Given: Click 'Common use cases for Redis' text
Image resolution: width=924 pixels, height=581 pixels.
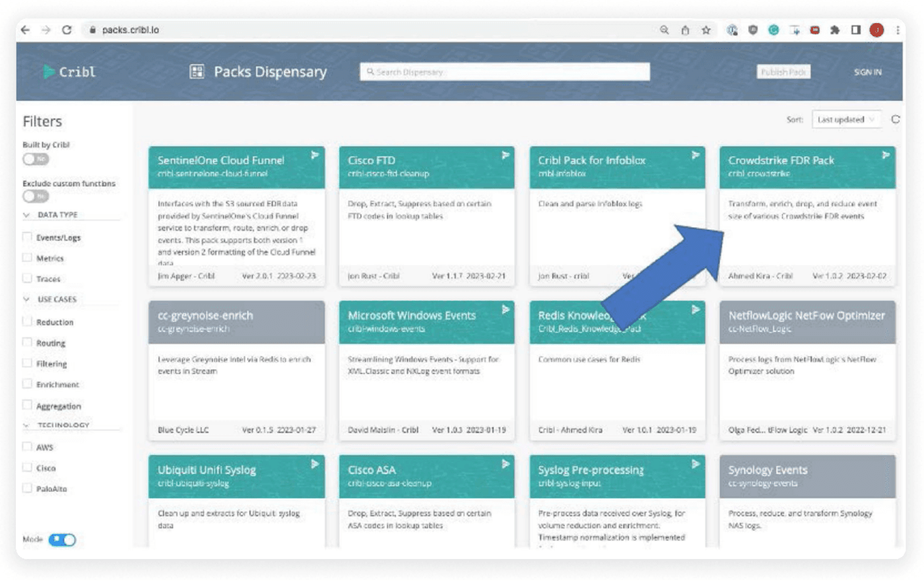Looking at the screenshot, I should tap(589, 359).
